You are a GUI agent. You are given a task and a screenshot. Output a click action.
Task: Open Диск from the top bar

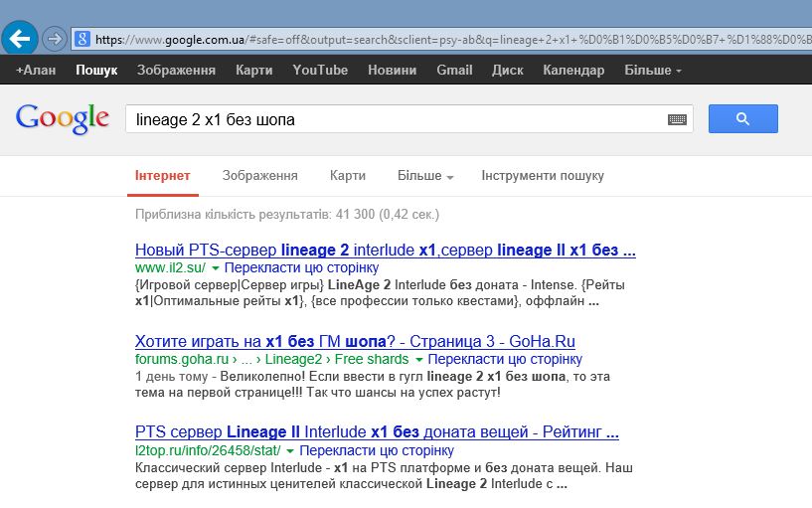pyautogui.click(x=508, y=70)
